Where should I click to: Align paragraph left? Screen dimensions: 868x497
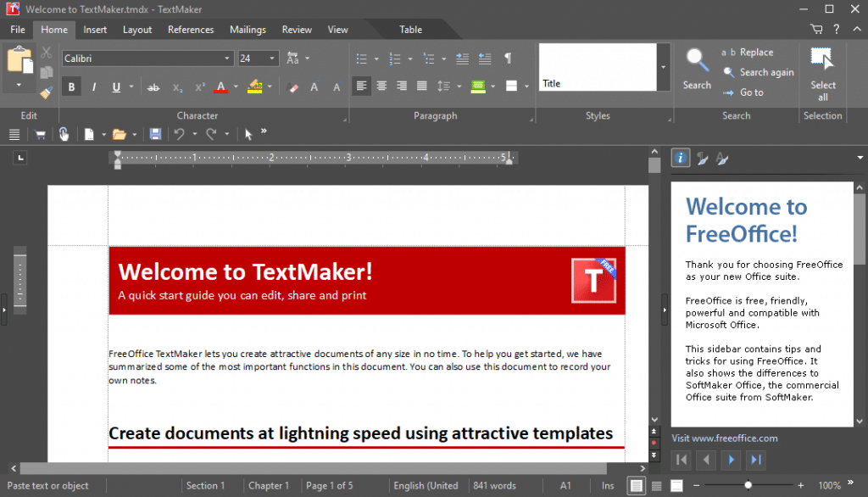[361, 86]
